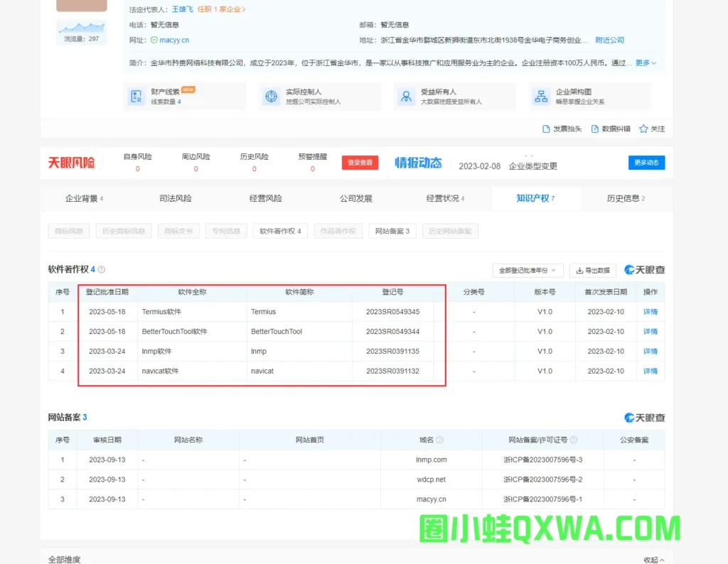Viewport: 728px width, 564px height.
Task: Click the 附近公司 link
Action: click(x=610, y=40)
